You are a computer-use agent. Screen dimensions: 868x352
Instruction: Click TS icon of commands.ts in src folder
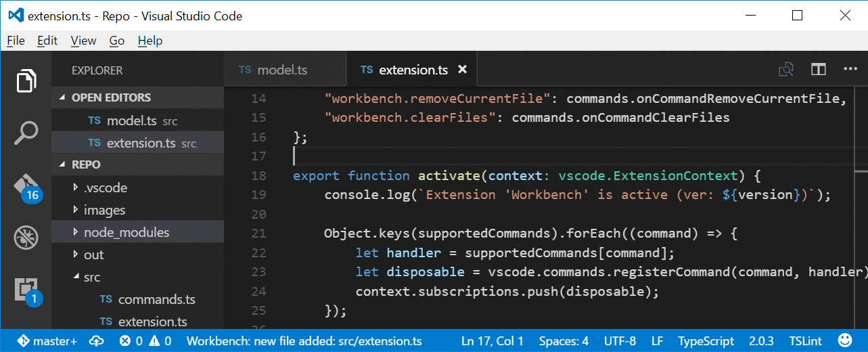click(x=106, y=299)
